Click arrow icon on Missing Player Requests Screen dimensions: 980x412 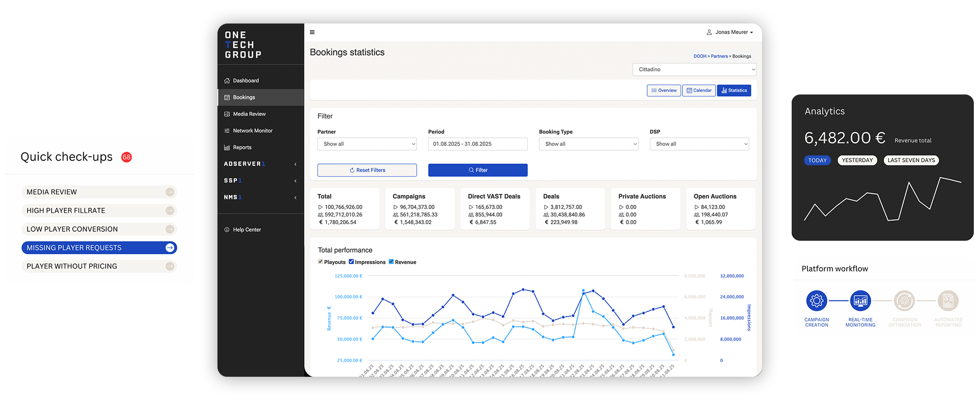[x=170, y=248]
